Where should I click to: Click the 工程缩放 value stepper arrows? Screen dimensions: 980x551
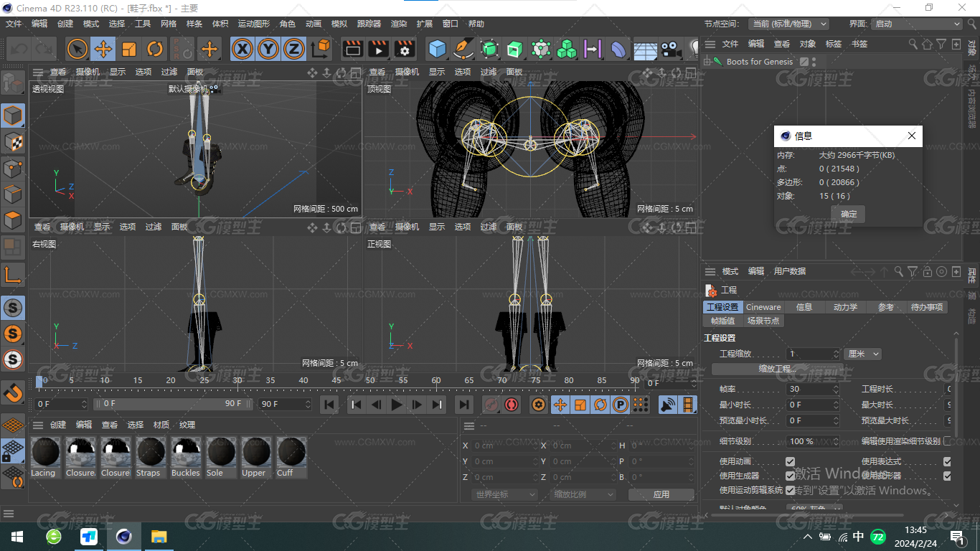click(x=836, y=354)
